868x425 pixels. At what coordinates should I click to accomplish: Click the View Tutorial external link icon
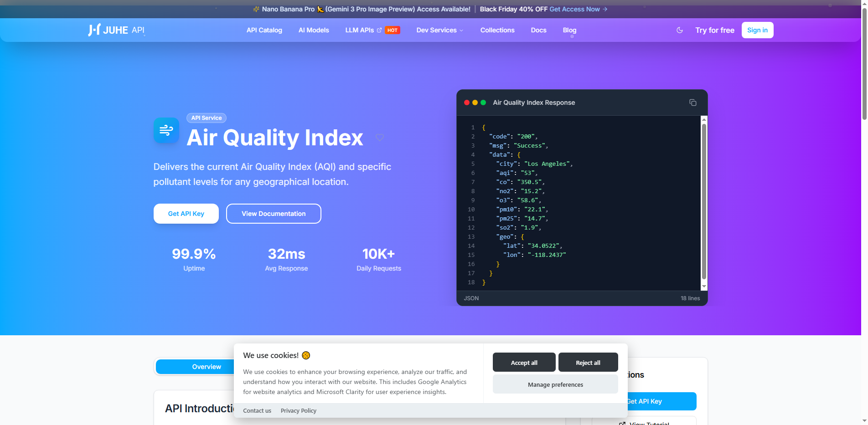click(x=623, y=423)
